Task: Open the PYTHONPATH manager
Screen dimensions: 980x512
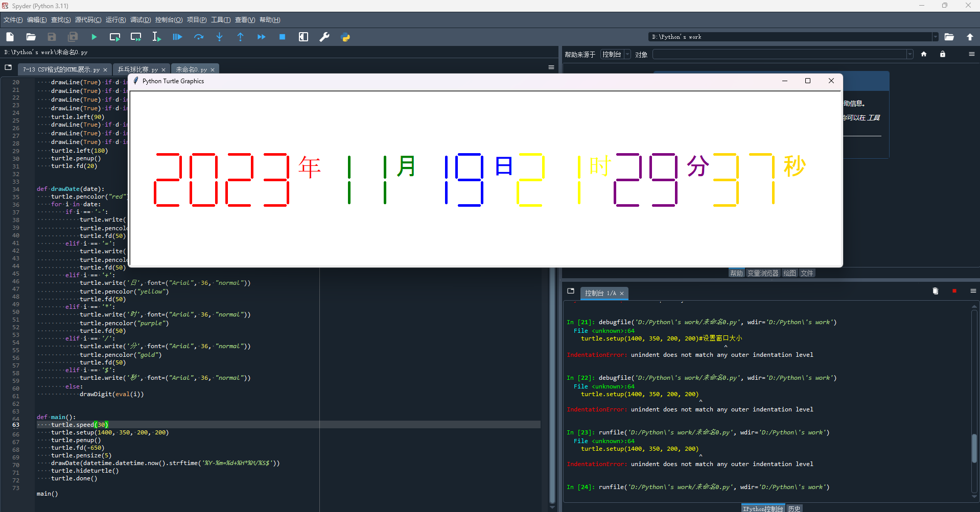Action: [345, 37]
